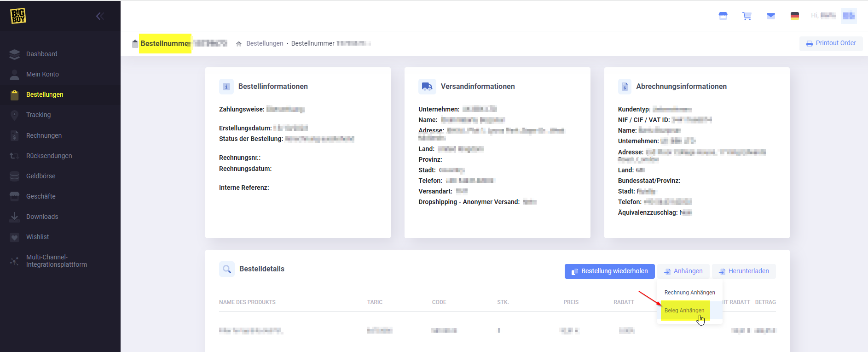Screen dimensions: 868x352
Task: Open the shopping cart icon
Action: pos(746,16)
